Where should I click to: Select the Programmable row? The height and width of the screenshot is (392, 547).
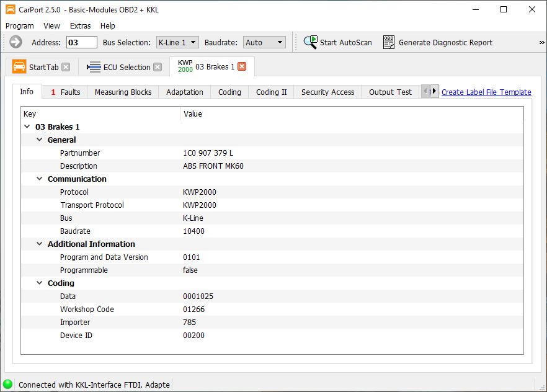click(272, 270)
